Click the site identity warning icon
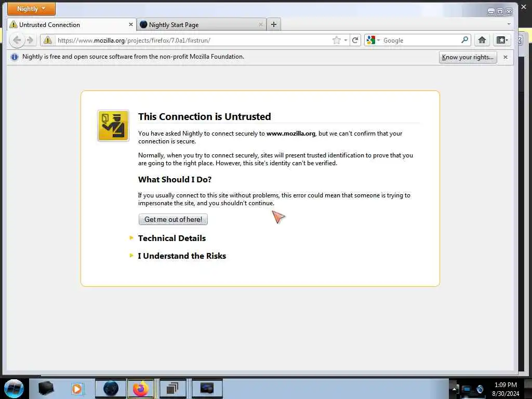This screenshot has height=399, width=532. click(x=48, y=41)
